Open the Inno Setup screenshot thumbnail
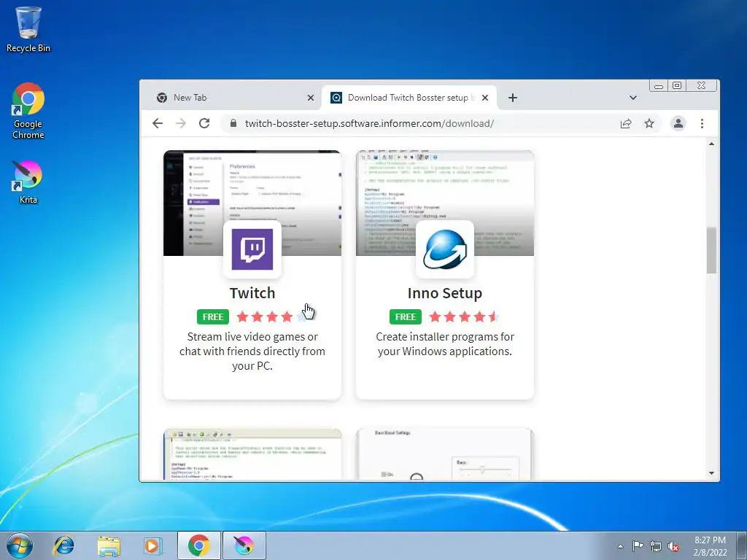This screenshot has width=747, height=560. click(445, 203)
